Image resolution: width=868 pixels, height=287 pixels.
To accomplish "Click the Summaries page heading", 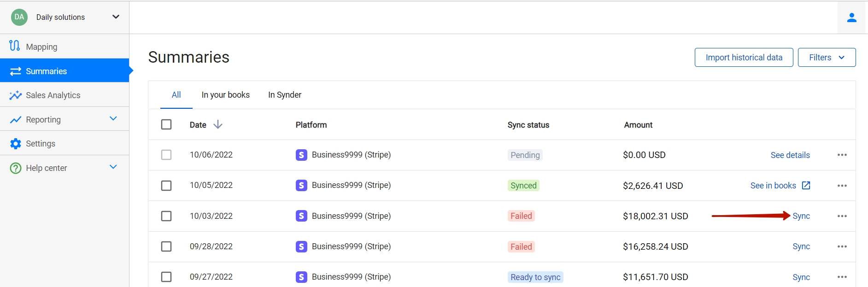I will pyautogui.click(x=189, y=57).
